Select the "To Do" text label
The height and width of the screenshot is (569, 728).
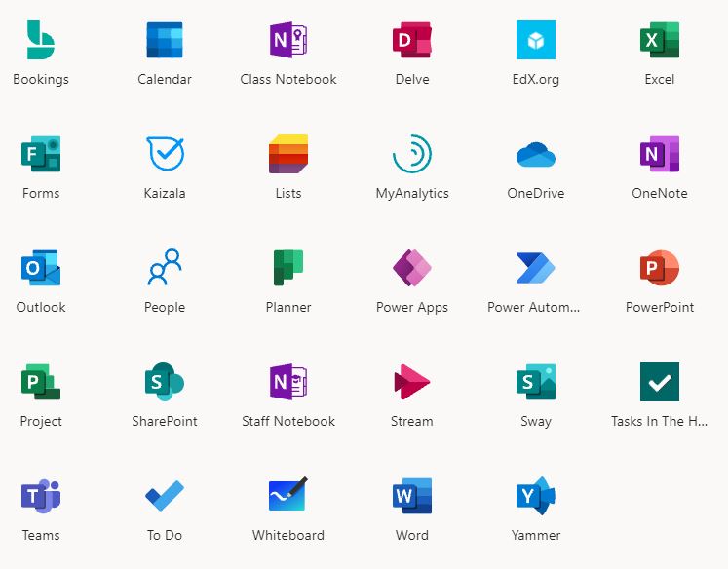165,536
